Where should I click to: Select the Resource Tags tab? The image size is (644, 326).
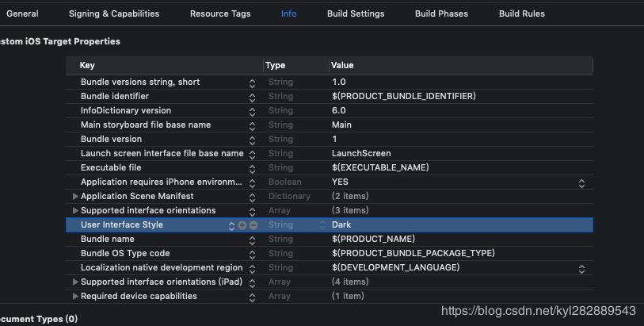[220, 13]
